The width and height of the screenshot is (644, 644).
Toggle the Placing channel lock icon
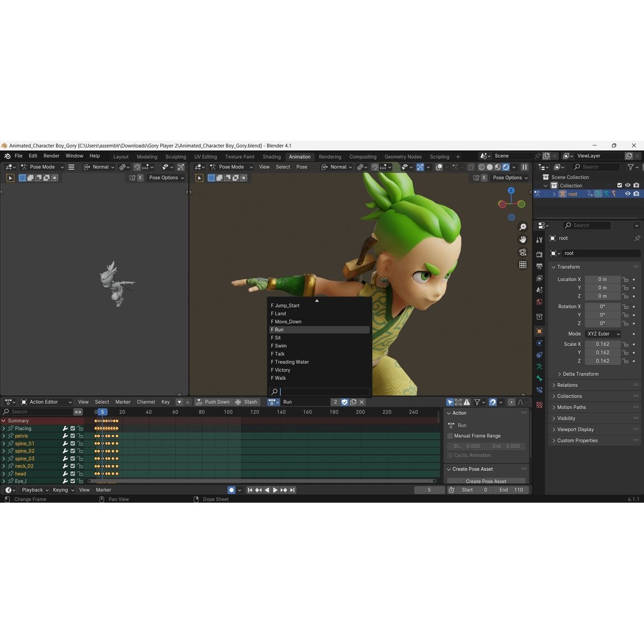80,428
